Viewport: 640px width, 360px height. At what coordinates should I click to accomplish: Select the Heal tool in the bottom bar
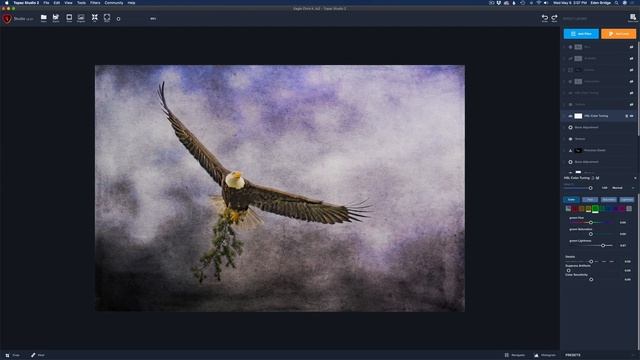click(x=38, y=355)
